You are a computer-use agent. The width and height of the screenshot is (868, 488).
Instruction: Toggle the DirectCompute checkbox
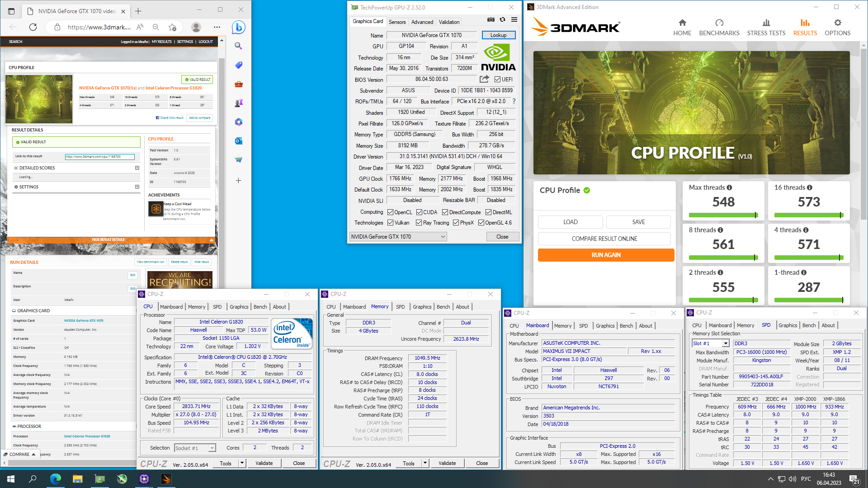point(445,212)
